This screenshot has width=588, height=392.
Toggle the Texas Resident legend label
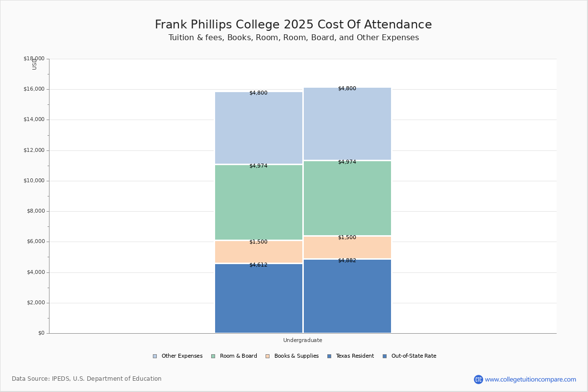pyautogui.click(x=355, y=356)
